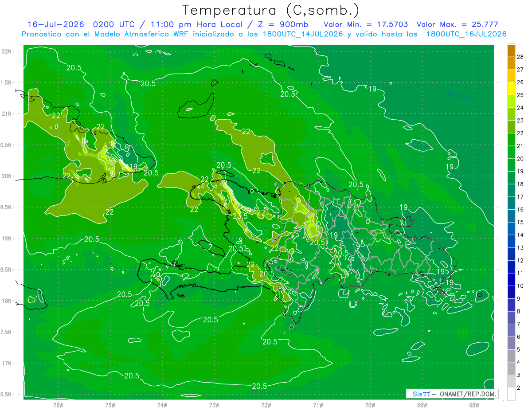The image size is (532, 411).
Task: Pick the gray colorbar swatch between 3 and 4
Action: [511, 368]
